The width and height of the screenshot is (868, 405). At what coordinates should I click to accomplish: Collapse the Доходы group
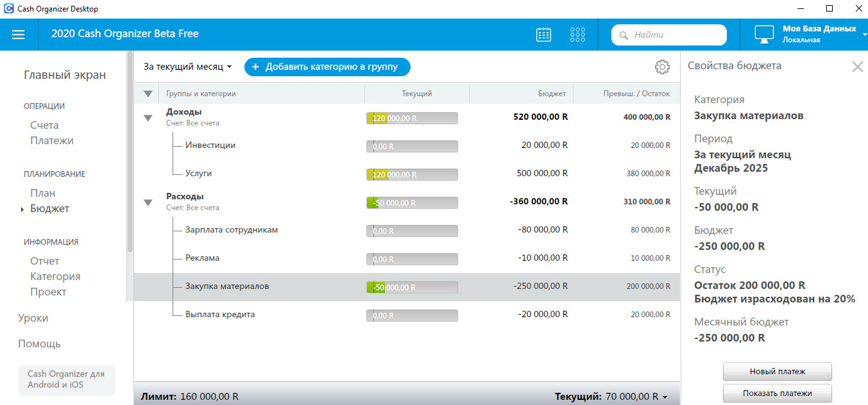point(148,118)
